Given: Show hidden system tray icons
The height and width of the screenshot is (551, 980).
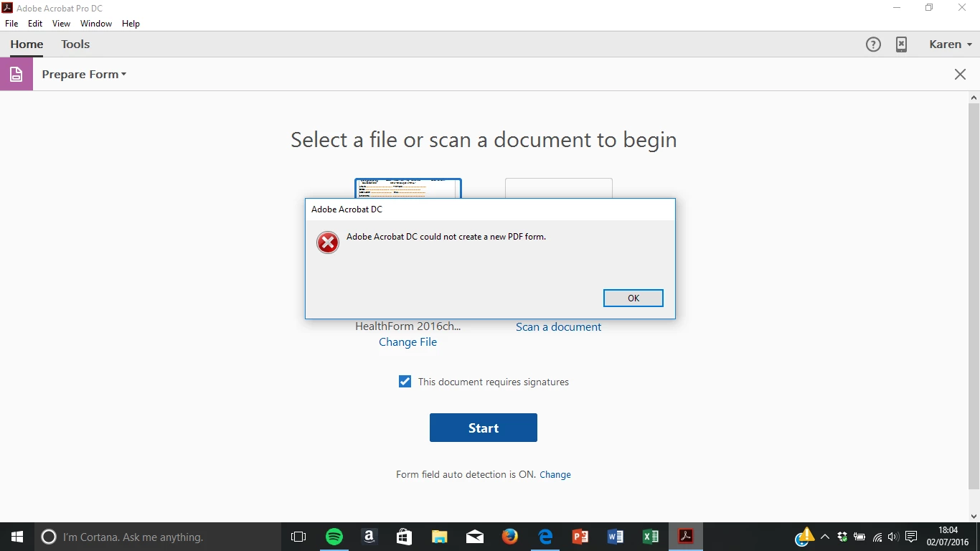Looking at the screenshot, I should click(825, 537).
